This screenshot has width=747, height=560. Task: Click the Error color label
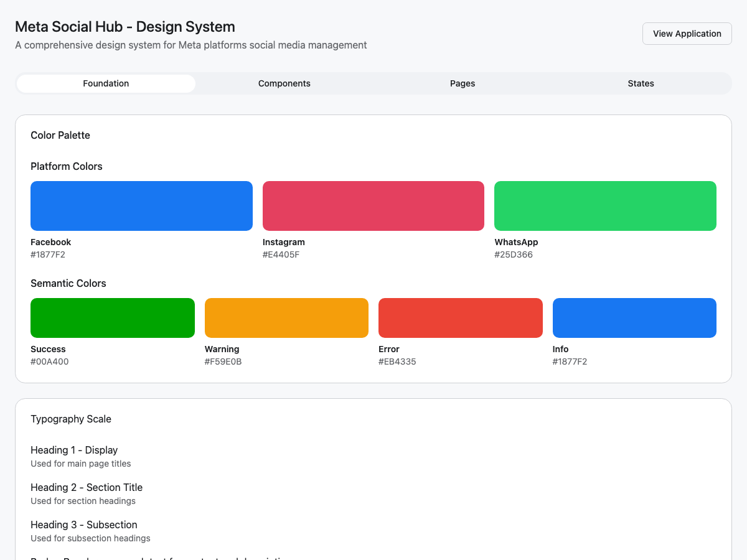point(389,349)
